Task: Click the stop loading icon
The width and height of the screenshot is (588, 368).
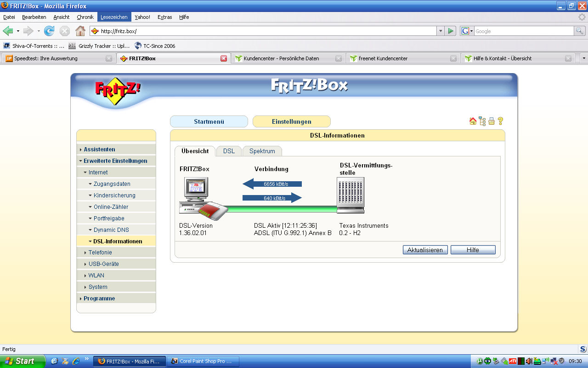Action: (65, 31)
